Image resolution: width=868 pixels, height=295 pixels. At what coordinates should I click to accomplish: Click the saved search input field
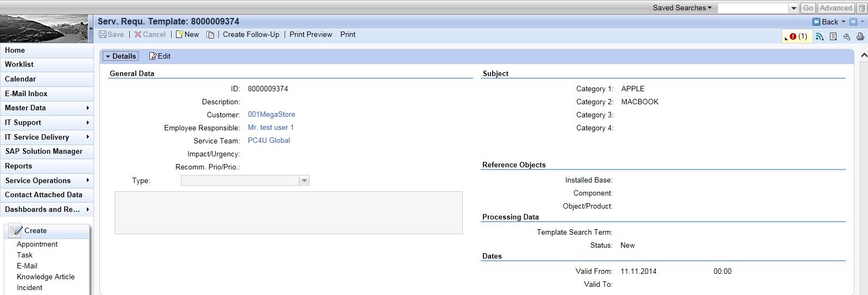tap(753, 8)
